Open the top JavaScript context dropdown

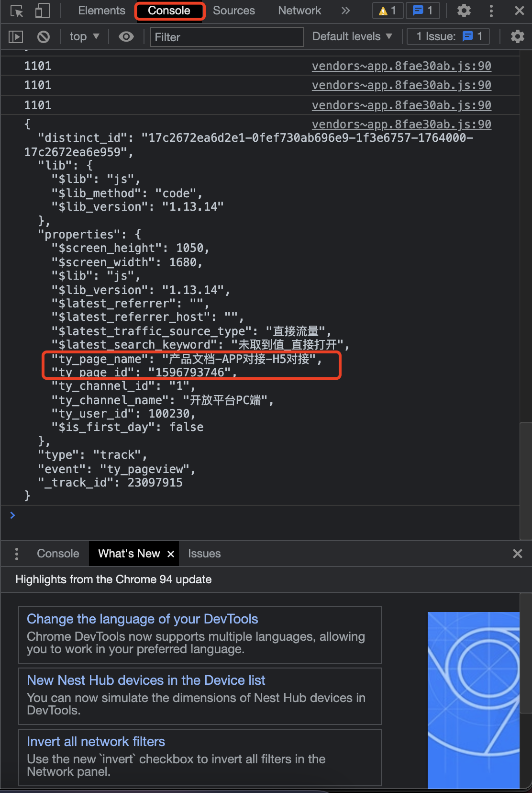click(84, 36)
